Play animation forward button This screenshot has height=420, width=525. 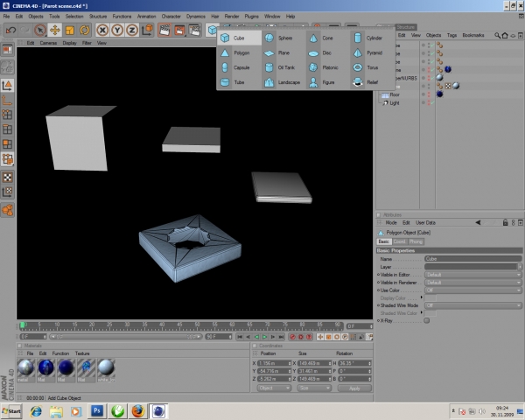tap(264, 337)
